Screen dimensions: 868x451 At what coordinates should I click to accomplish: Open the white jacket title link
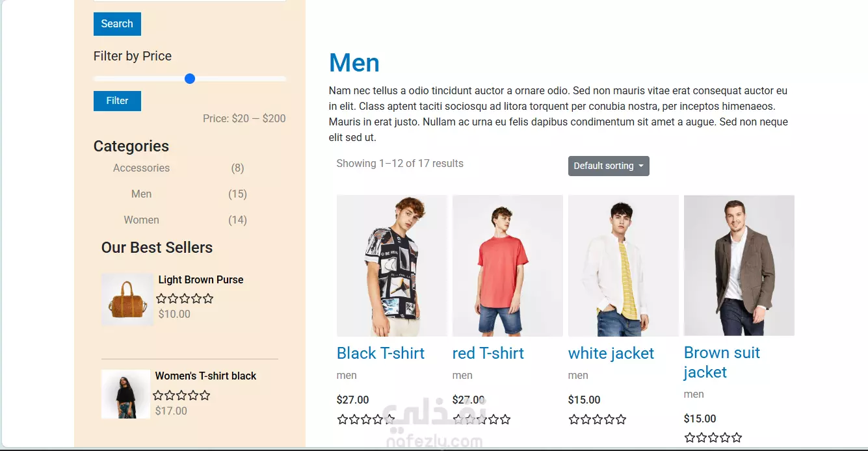click(611, 353)
